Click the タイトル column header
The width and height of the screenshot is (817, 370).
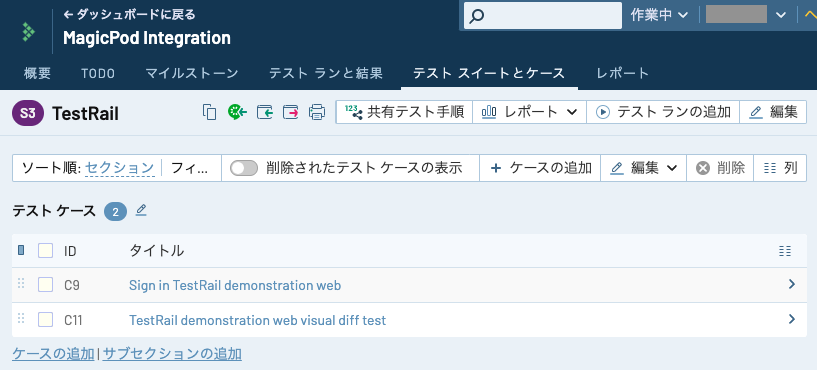(x=156, y=251)
